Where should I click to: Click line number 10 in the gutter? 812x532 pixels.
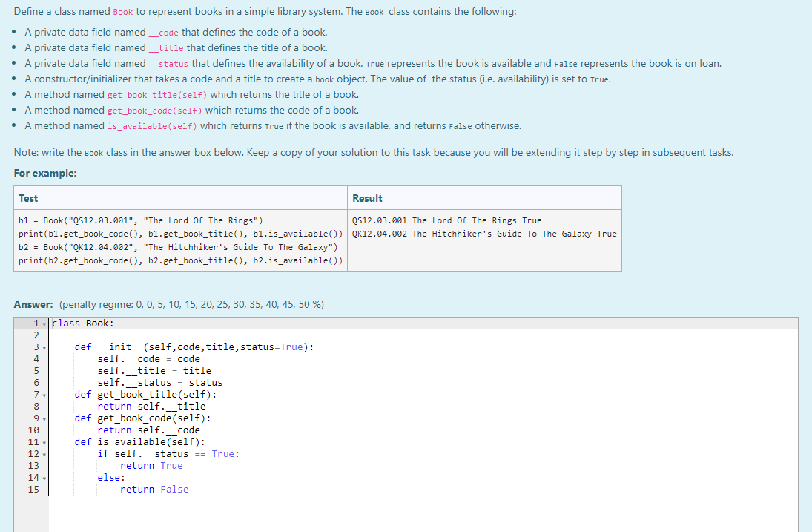(33, 430)
